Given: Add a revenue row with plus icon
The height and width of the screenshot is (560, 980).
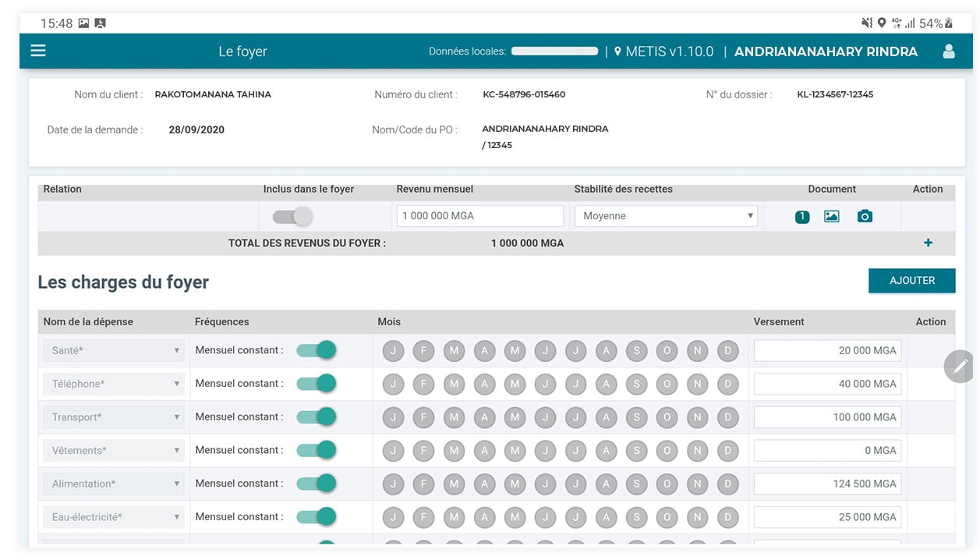Looking at the screenshot, I should pyautogui.click(x=928, y=243).
